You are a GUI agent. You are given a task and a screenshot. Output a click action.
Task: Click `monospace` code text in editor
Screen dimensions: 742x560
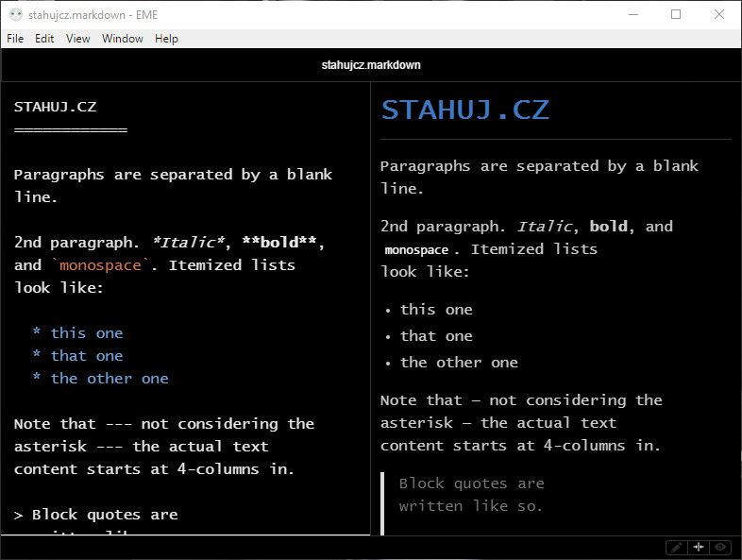(x=100, y=265)
